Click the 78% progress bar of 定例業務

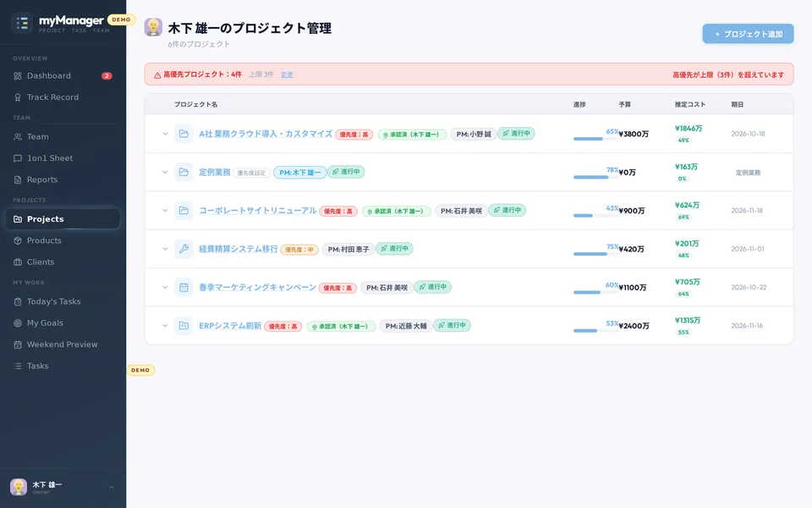click(595, 177)
